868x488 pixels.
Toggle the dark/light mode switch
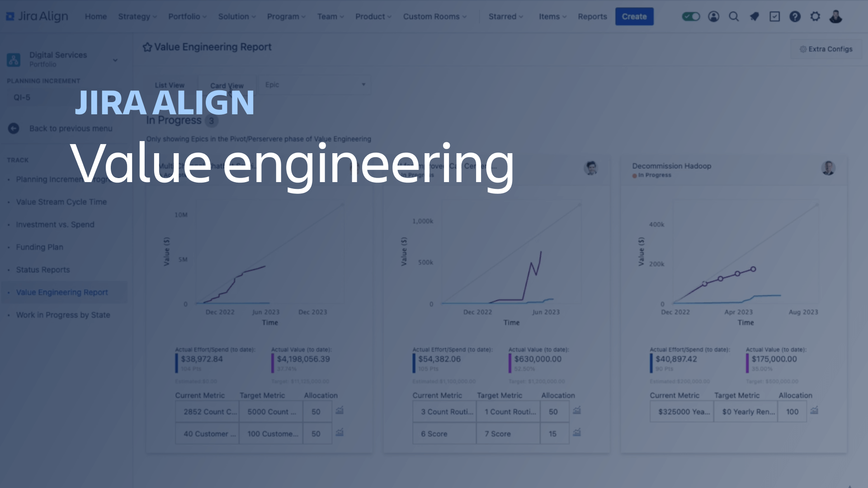(692, 16)
